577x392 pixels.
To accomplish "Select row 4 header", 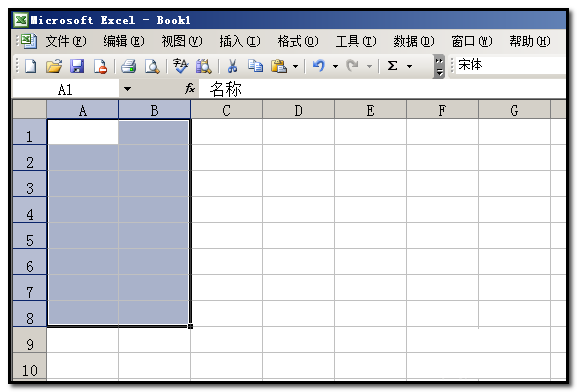I will point(29,210).
